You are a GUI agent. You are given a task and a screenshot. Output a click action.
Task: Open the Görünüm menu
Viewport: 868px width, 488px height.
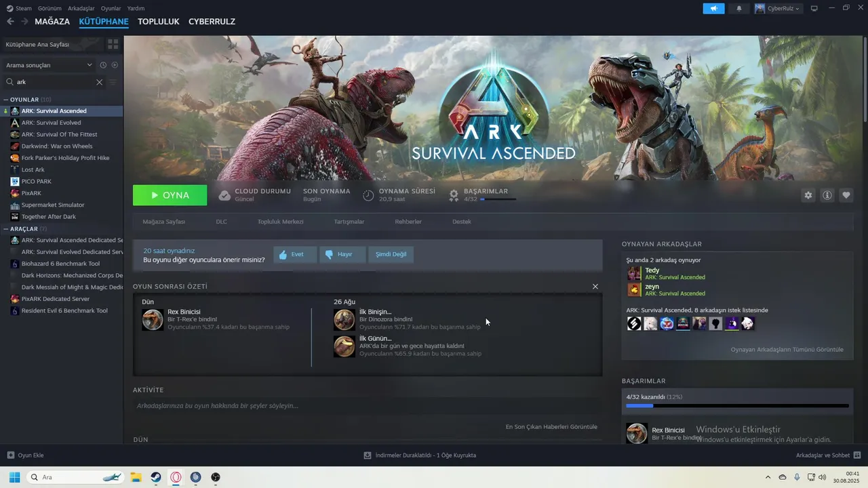pos(50,8)
